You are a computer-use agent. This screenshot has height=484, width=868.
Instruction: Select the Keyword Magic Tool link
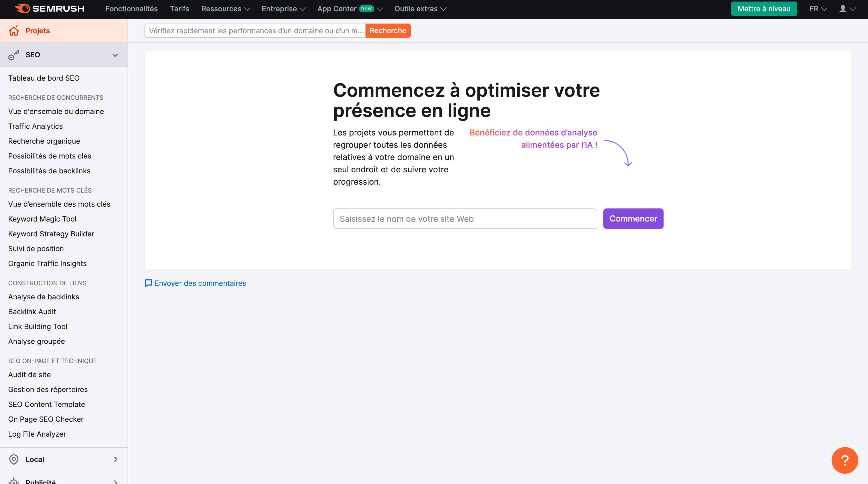point(42,219)
